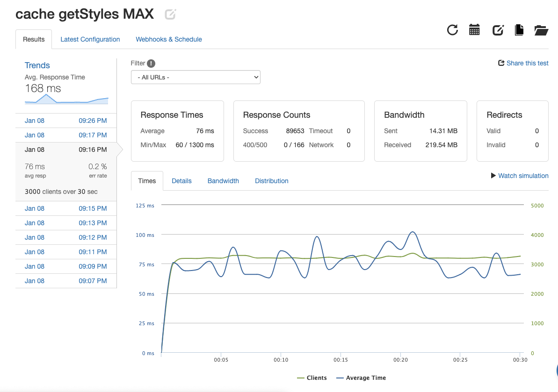Viewport: 558px width, 392px height.
Task: Click the Received 219.54 MB value
Action: (x=441, y=145)
